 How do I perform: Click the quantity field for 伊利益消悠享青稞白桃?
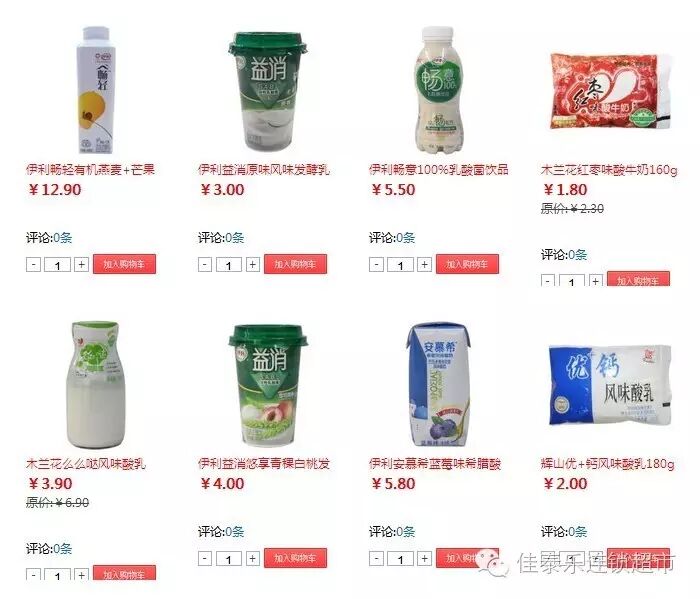click(x=229, y=559)
